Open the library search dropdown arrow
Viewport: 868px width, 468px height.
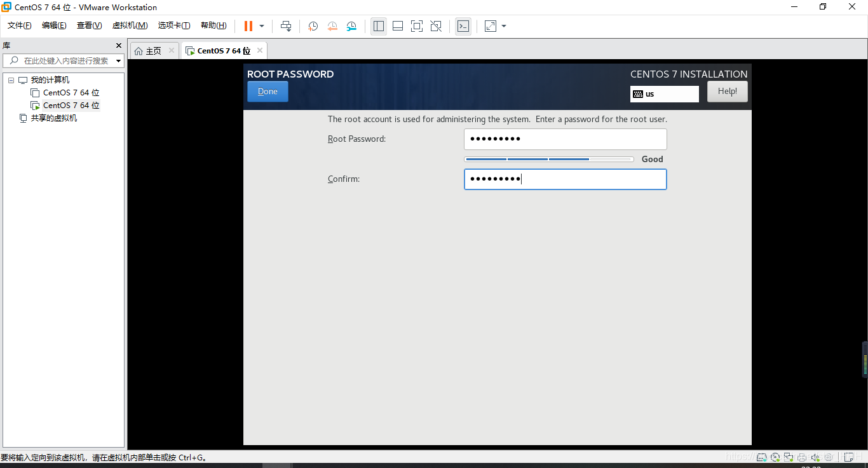119,61
